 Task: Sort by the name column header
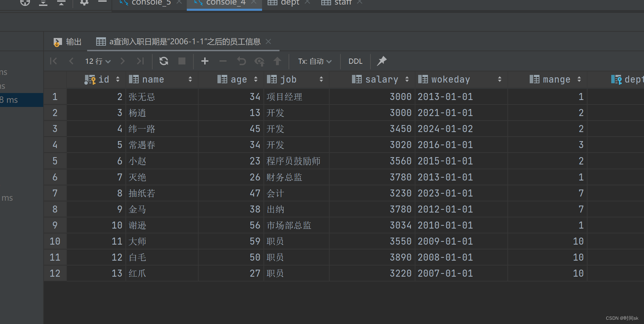(x=162, y=79)
